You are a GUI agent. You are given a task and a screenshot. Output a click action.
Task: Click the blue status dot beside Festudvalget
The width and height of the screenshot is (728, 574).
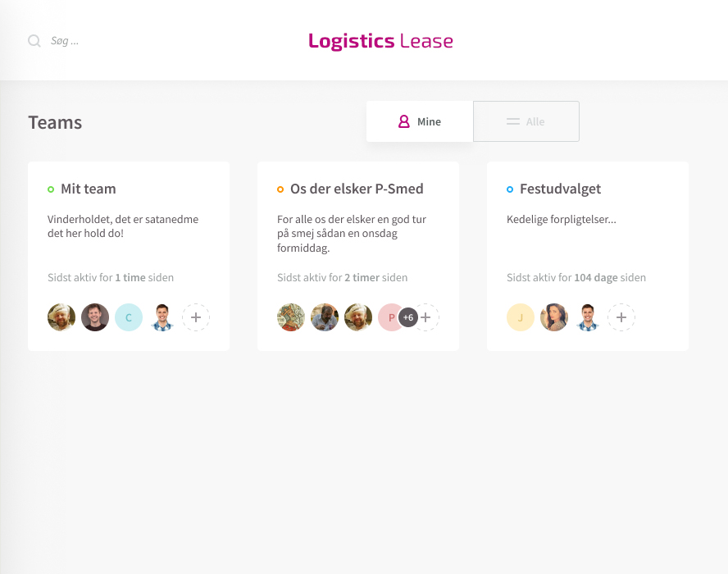point(510,189)
